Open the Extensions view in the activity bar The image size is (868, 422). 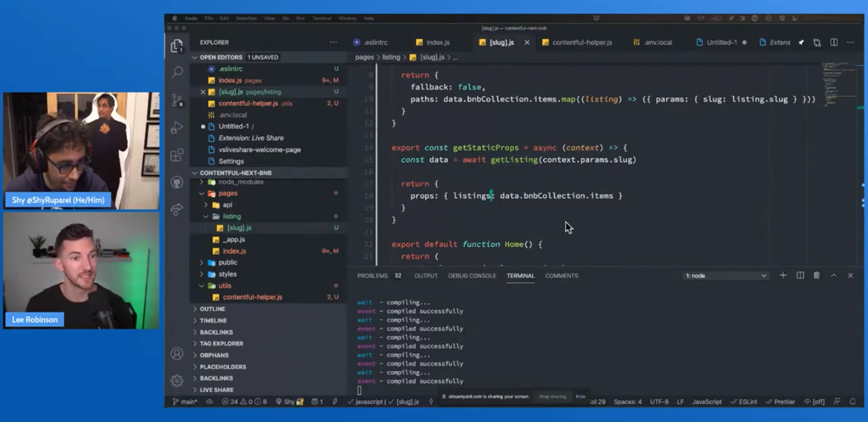177,155
